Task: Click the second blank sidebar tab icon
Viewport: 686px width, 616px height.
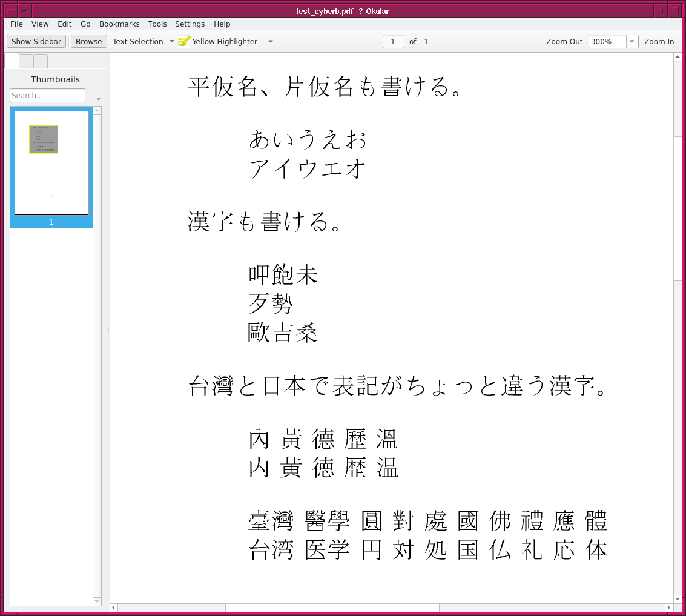Action: tap(26, 61)
